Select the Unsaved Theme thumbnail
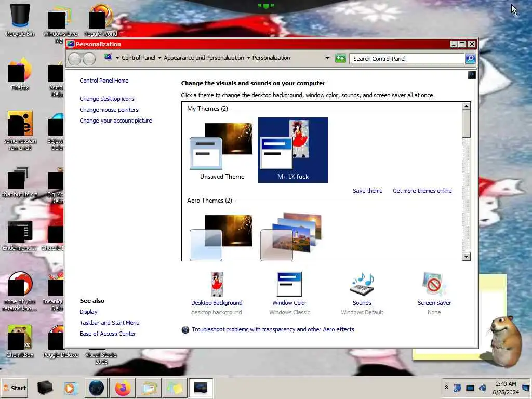The image size is (532, 399). [222, 150]
